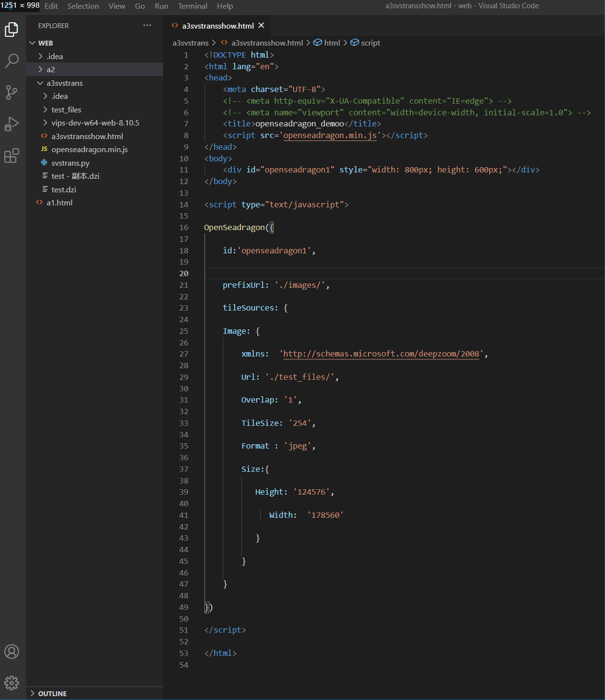Click the script breadcrumb segment

pyautogui.click(x=365, y=43)
